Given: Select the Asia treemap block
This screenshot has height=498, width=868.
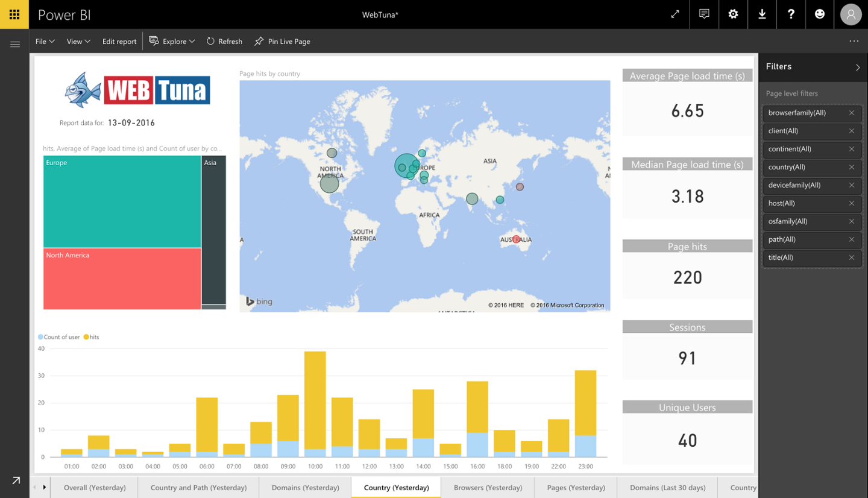Looking at the screenshot, I should click(214, 229).
